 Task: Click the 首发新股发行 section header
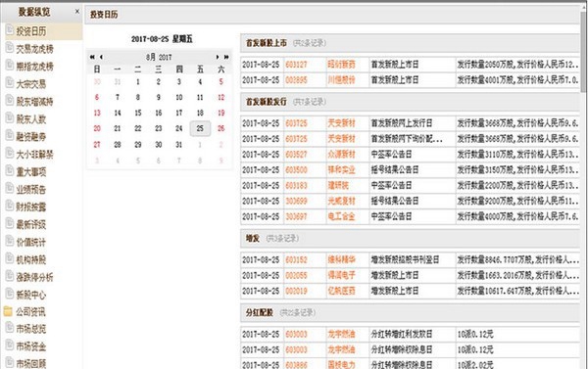point(411,102)
